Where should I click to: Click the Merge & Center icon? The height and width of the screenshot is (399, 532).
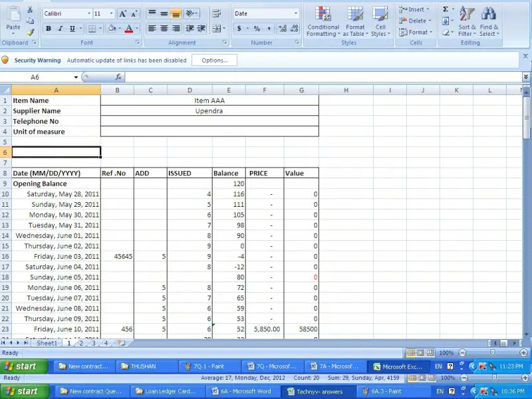pyautogui.click(x=216, y=29)
